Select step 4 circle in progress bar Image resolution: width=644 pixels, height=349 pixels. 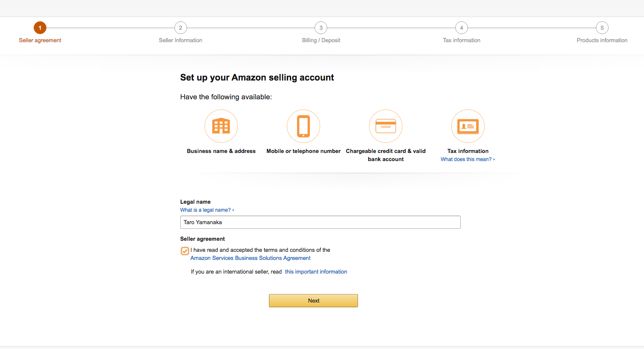[462, 28]
